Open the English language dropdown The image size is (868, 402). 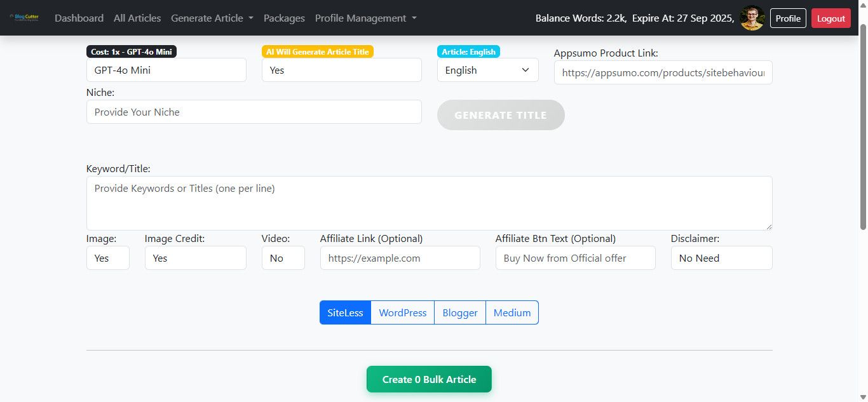[487, 70]
